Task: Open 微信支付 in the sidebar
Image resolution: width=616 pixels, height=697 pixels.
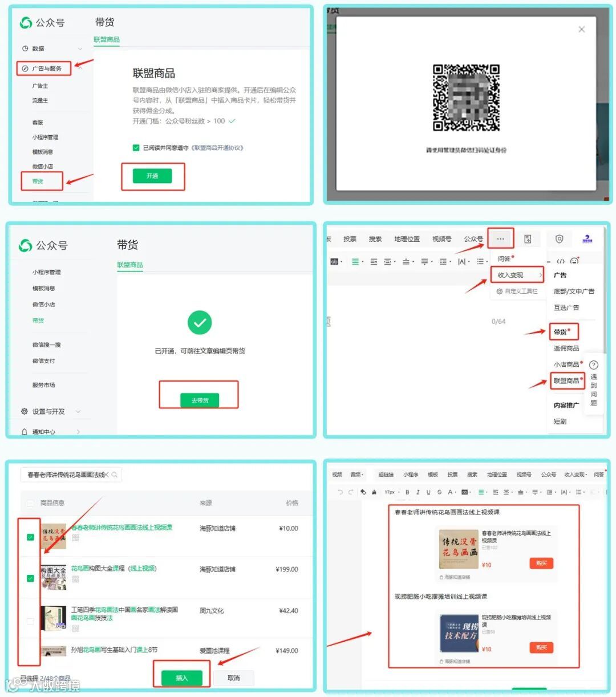Action: (x=44, y=360)
